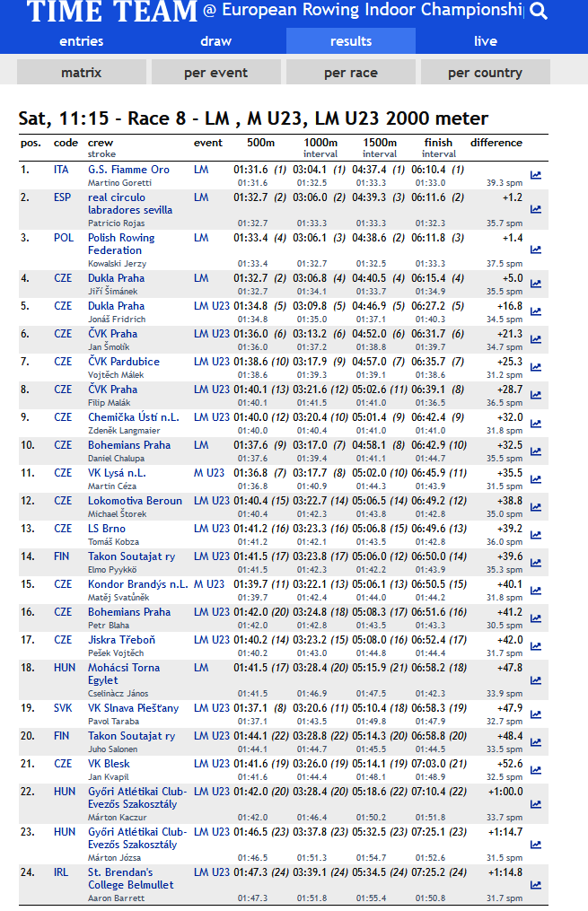588x911 pixels.
Task: Open chart icon for G.S. Fiamme Oro
Action: (x=536, y=175)
